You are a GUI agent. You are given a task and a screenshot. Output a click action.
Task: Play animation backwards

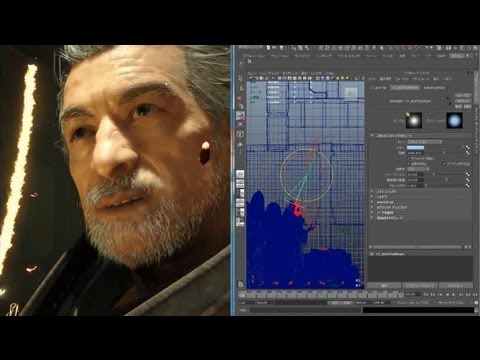[x=447, y=295]
